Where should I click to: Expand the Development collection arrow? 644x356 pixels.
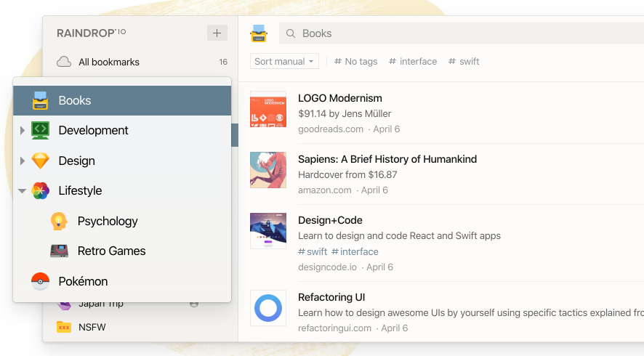[23, 131]
